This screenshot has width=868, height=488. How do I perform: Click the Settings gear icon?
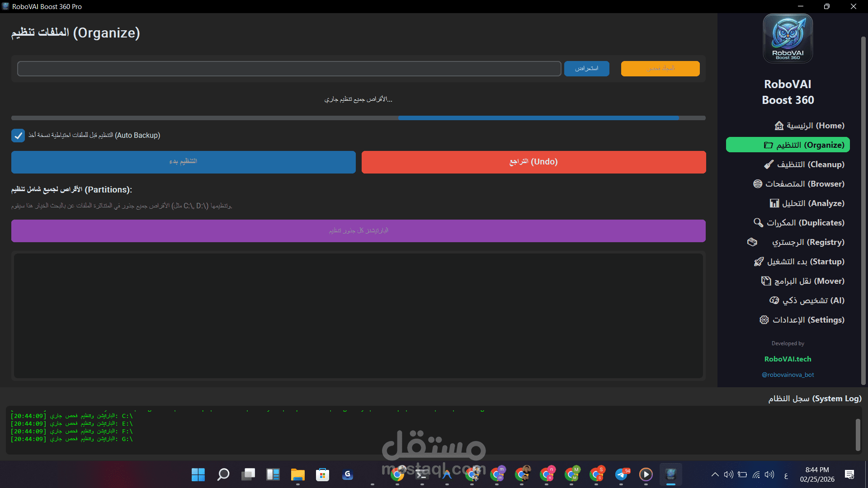click(x=764, y=320)
